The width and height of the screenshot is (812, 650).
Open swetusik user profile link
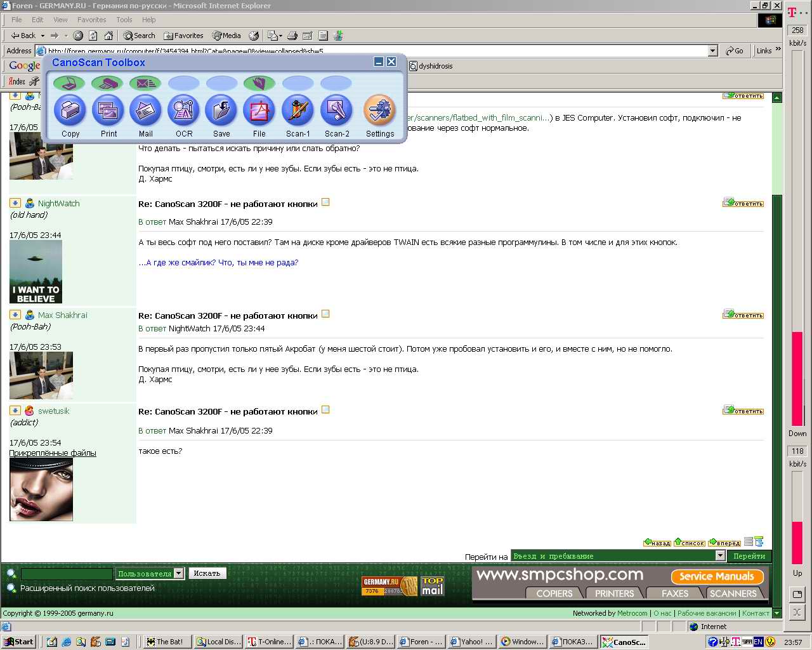pos(53,411)
